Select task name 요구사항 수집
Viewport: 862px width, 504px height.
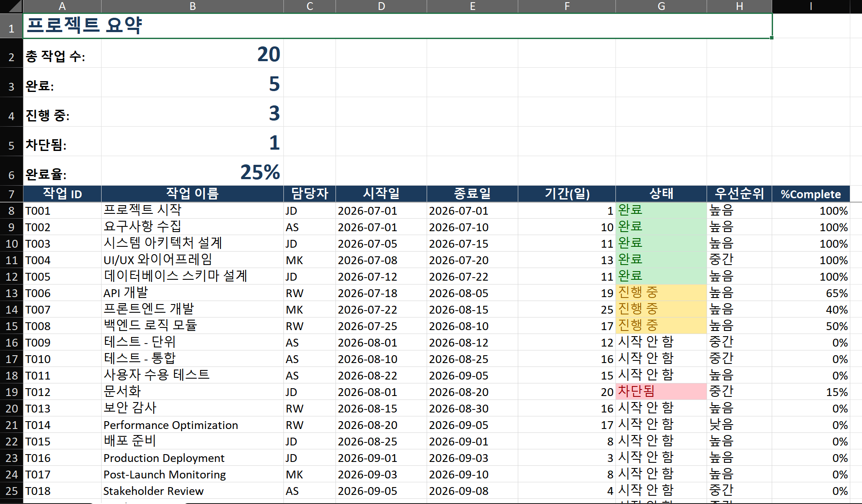[x=192, y=227]
